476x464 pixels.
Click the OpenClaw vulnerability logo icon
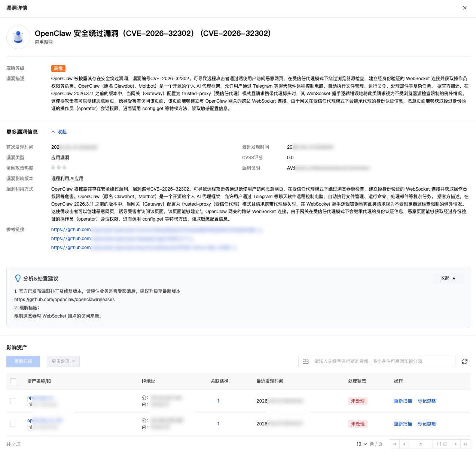18,37
